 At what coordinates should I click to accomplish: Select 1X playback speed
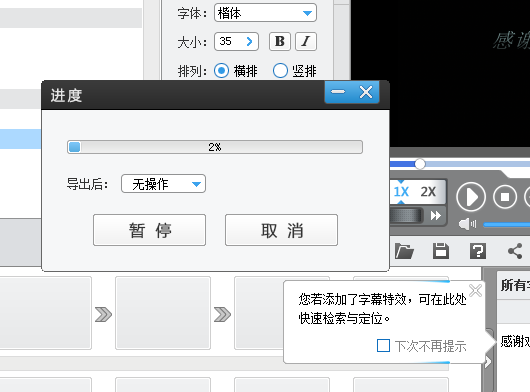401,192
